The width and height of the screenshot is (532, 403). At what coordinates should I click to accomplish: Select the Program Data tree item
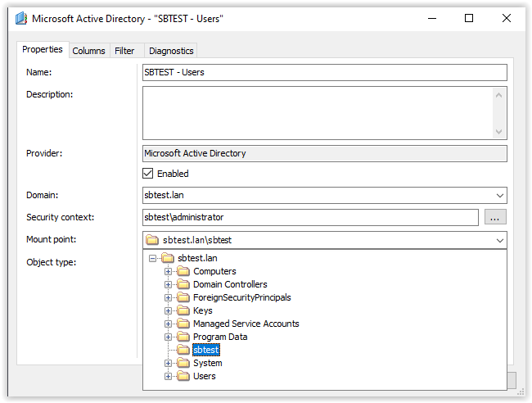pyautogui.click(x=220, y=337)
